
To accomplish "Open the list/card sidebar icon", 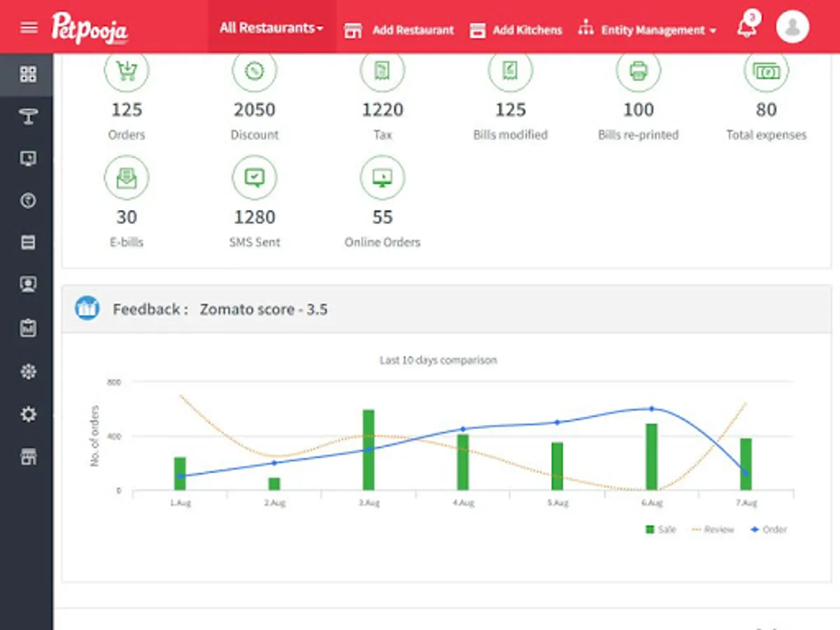I will (x=28, y=243).
